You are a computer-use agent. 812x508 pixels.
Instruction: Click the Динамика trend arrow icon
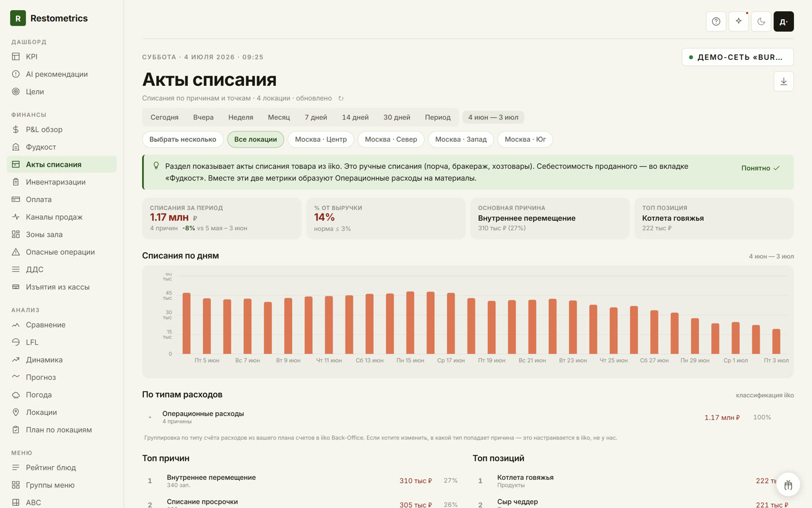pos(16,360)
